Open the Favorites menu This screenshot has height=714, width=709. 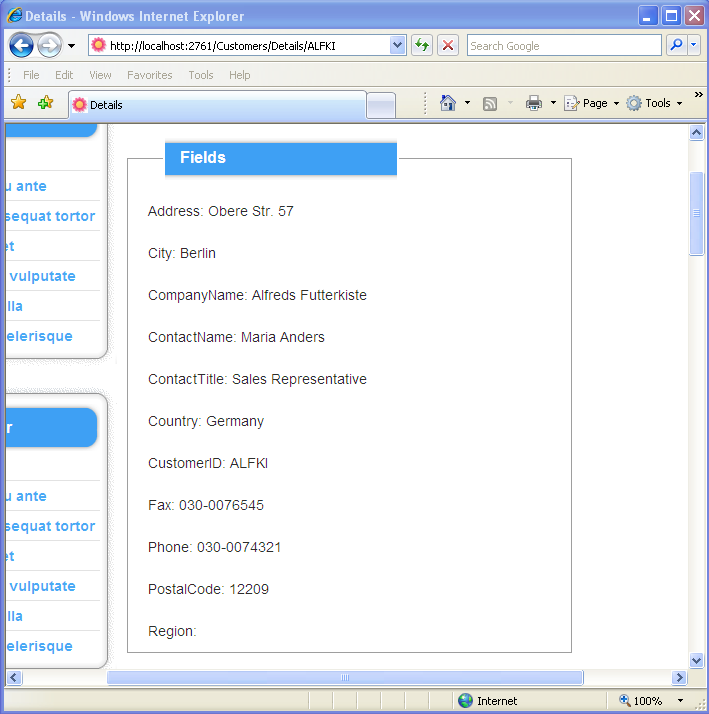(x=149, y=75)
